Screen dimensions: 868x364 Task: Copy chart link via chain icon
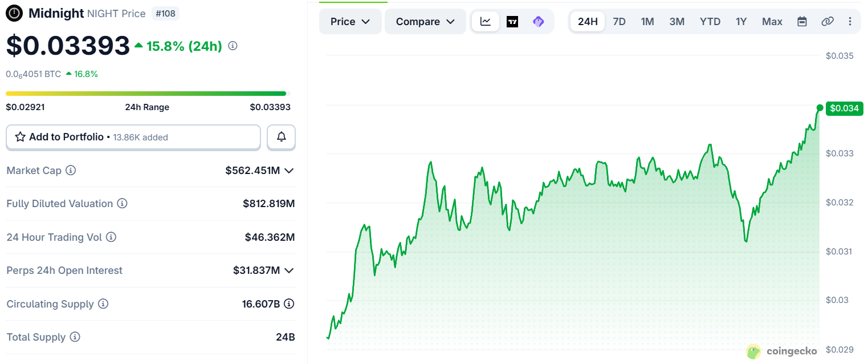pos(828,22)
